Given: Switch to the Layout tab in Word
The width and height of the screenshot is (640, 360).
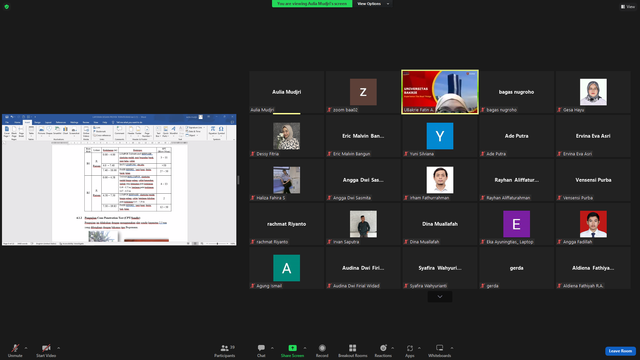Looking at the screenshot, I should click(x=48, y=122).
